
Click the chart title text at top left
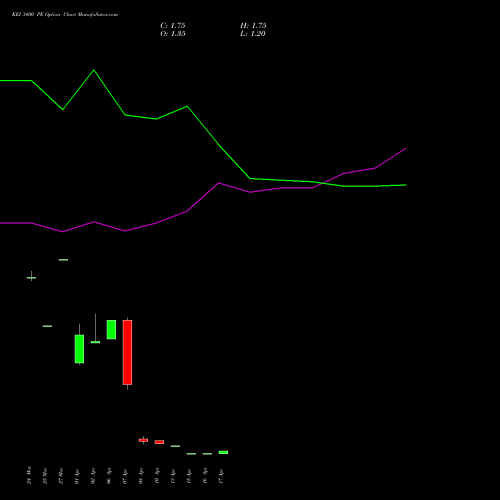tap(65, 15)
